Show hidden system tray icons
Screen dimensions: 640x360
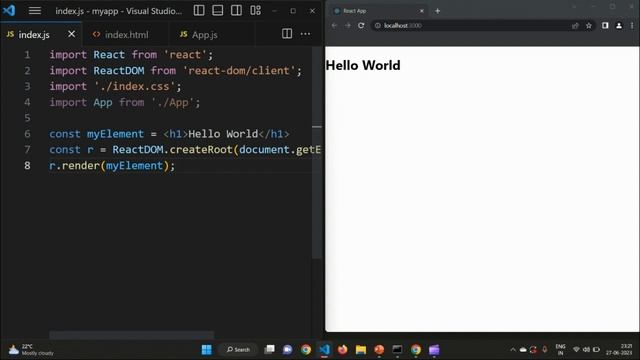pyautogui.click(x=513, y=350)
